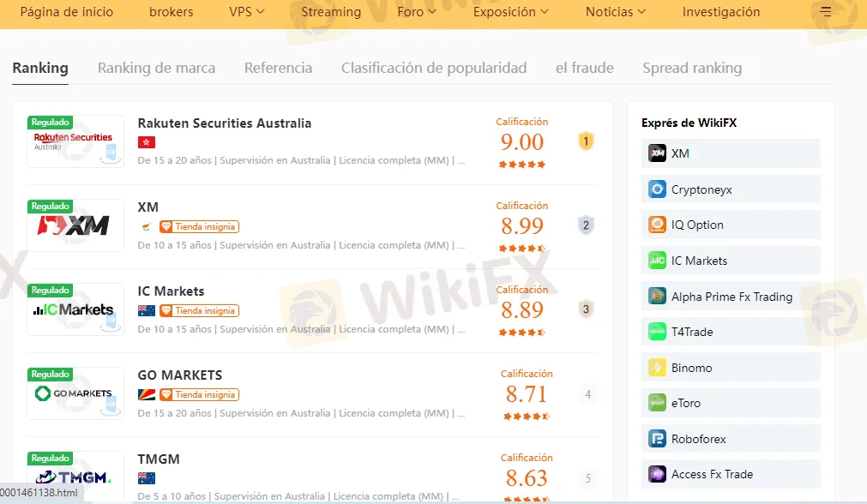The width and height of the screenshot is (867, 504).
Task: Click Rakuten Securities Hong Kong flag icon
Action: click(147, 142)
